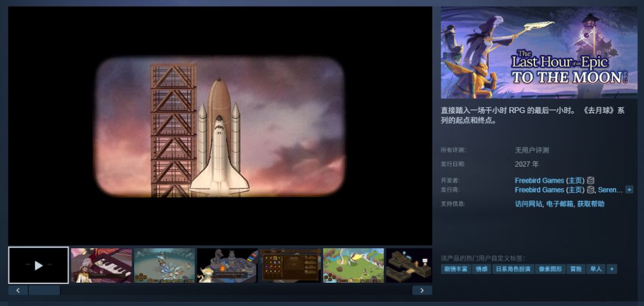Open the 获取帮助 help link
The width and height of the screenshot is (644, 306).
click(590, 204)
